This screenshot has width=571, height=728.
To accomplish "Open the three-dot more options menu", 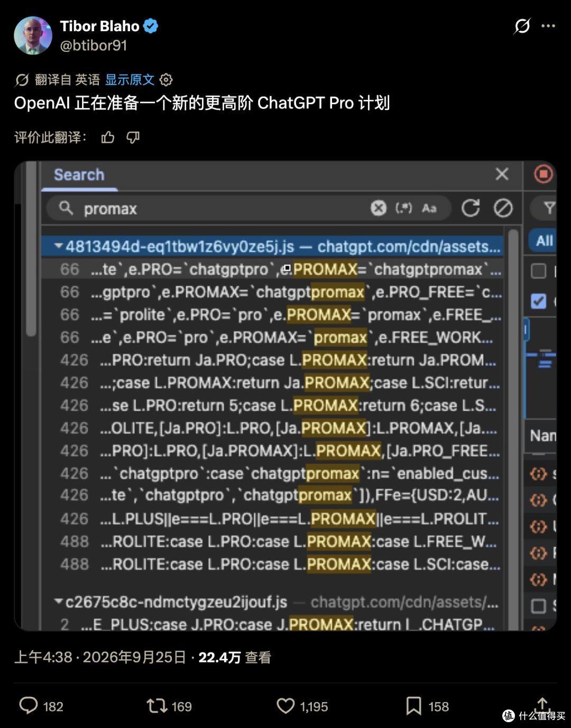I will [548, 26].
